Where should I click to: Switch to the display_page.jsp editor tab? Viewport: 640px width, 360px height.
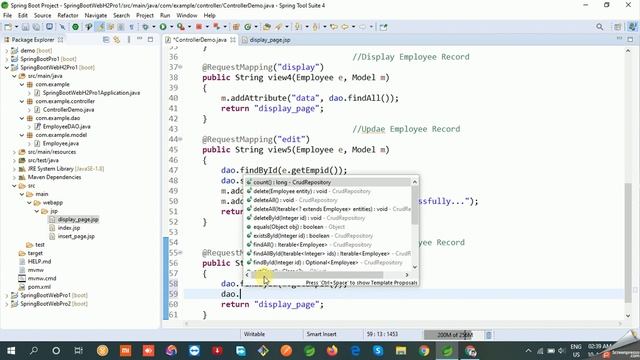pos(266,40)
